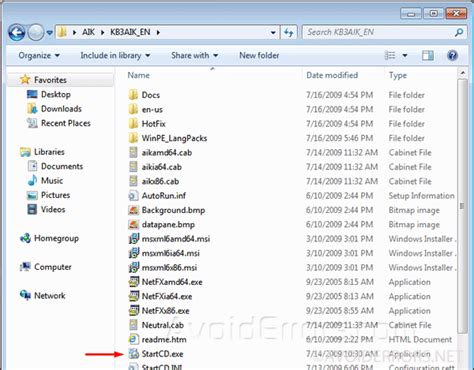This screenshot has width=474, height=370.
Task: Select the HotFix folder icon
Action: 133,124
